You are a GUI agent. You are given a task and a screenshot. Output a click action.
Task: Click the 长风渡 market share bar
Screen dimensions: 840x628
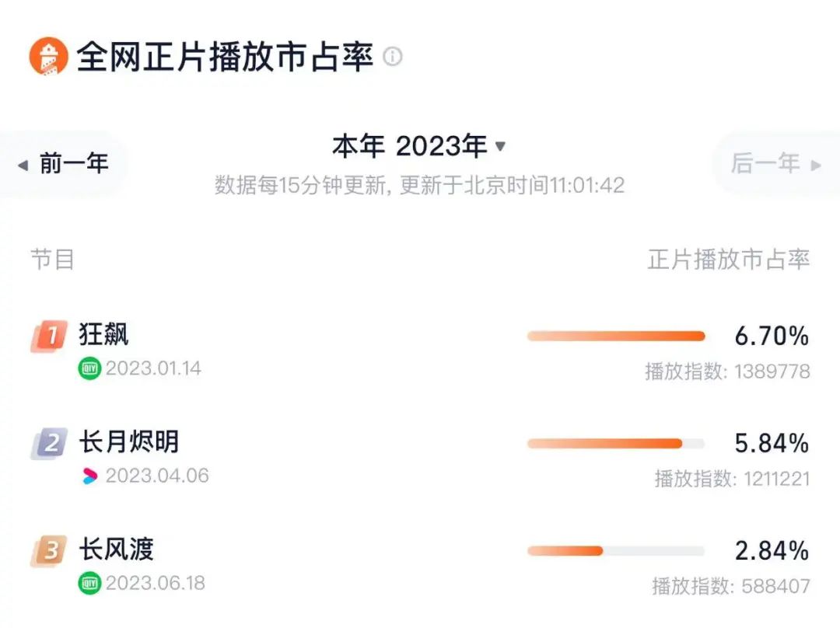616,551
